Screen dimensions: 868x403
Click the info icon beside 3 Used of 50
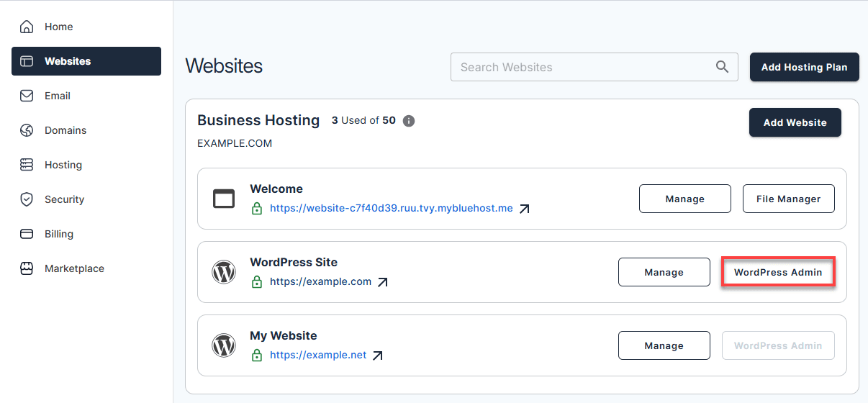[409, 121]
